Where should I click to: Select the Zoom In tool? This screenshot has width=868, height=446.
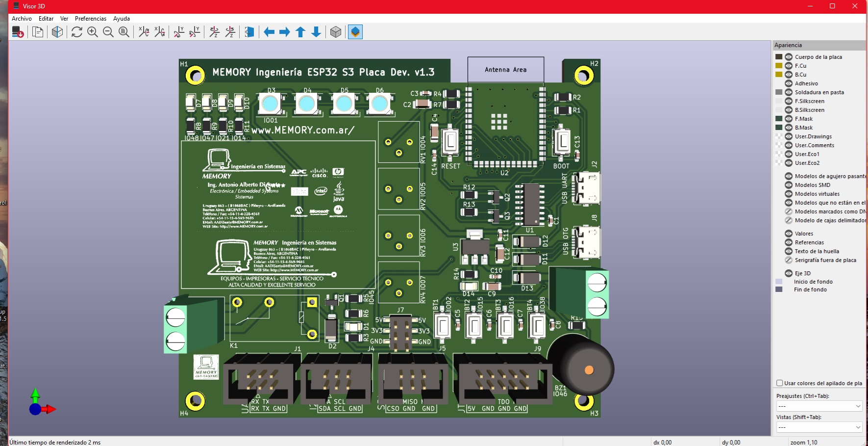point(92,32)
